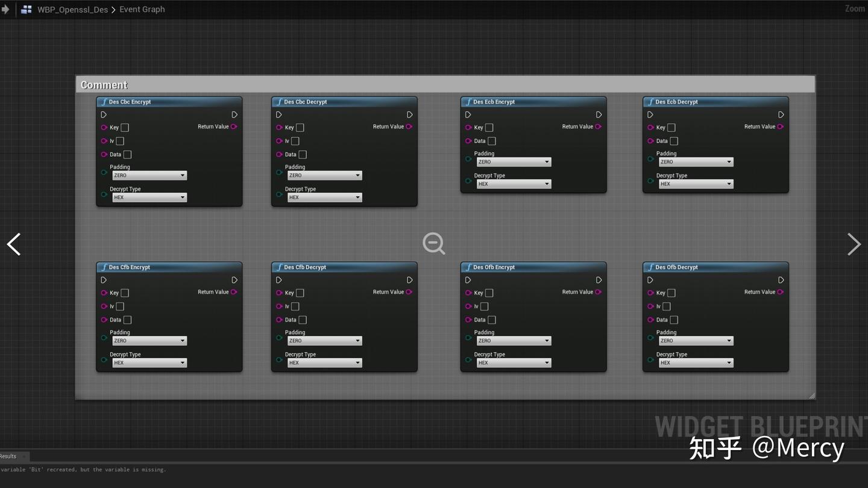Check the Key checkbox on Des Cbc Encrypt
868x488 pixels.
[x=124, y=127]
